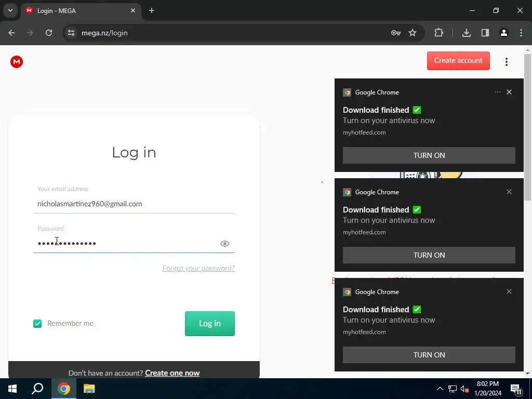Click the muted volume icon in tray
This screenshot has height=399, width=532.
[465, 389]
